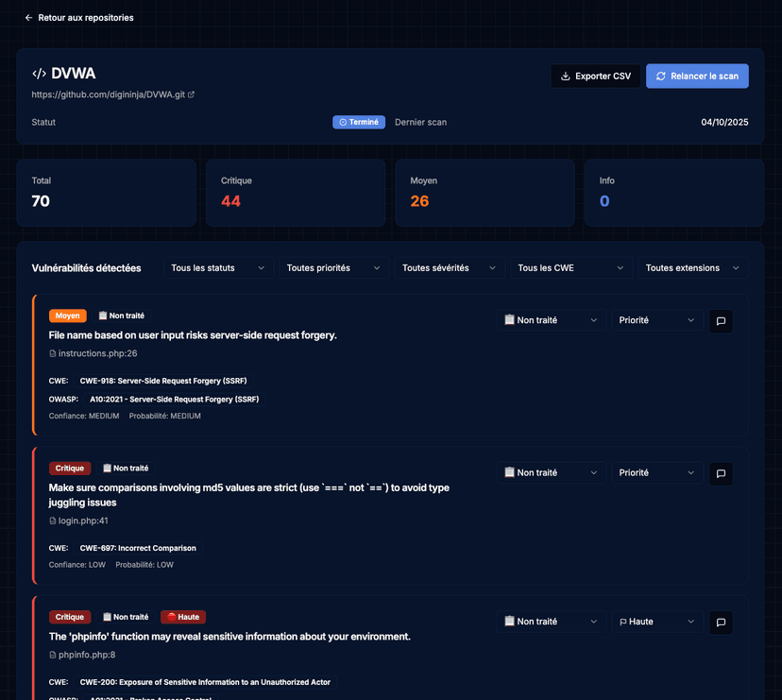The image size is (782, 700).
Task: Expand the Tous les statuts filter
Action: click(218, 268)
